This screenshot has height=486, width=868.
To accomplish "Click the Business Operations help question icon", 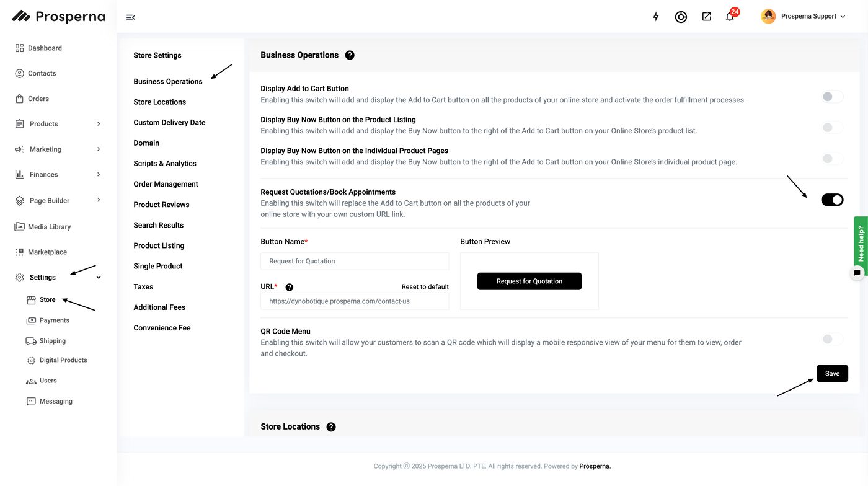I will [350, 55].
